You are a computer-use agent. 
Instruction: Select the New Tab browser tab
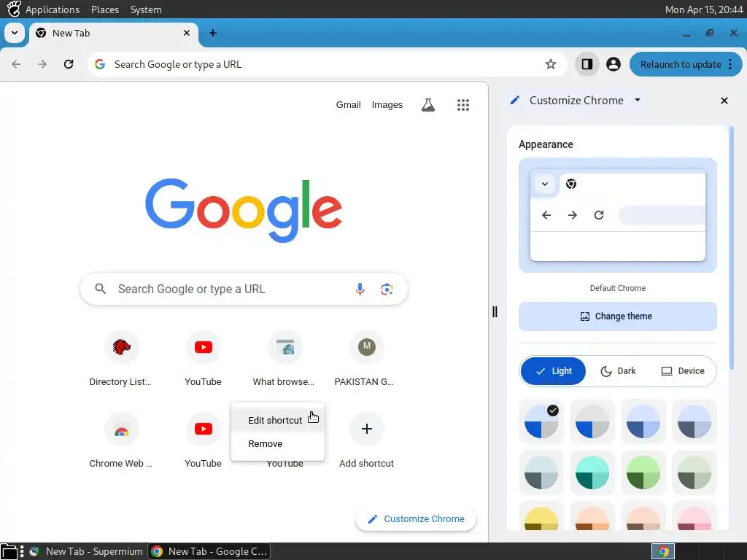(113, 34)
